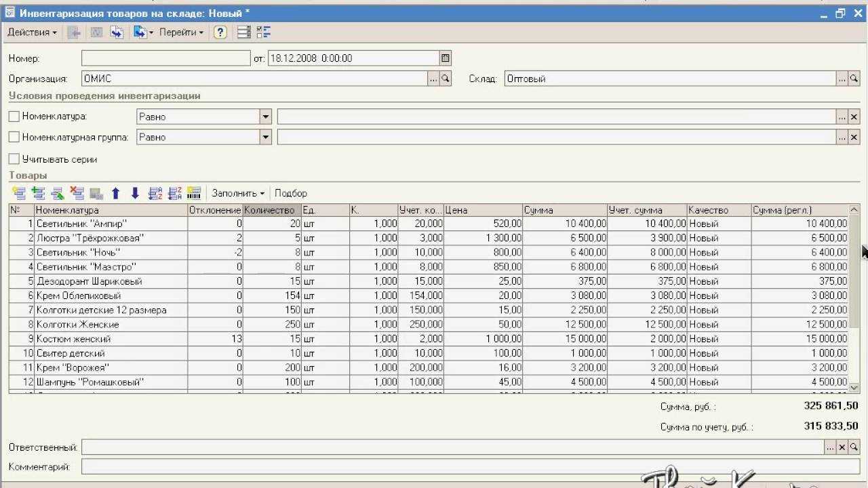Screen dimensions: 868x488
Task: Clear the Ответственный field with X
Action: 842,447
